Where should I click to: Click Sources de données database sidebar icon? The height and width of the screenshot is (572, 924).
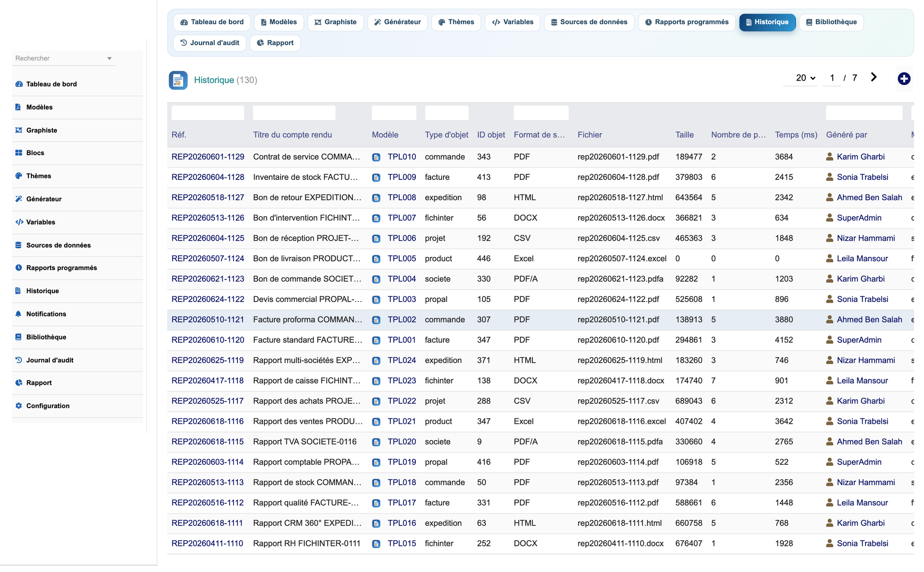(18, 245)
